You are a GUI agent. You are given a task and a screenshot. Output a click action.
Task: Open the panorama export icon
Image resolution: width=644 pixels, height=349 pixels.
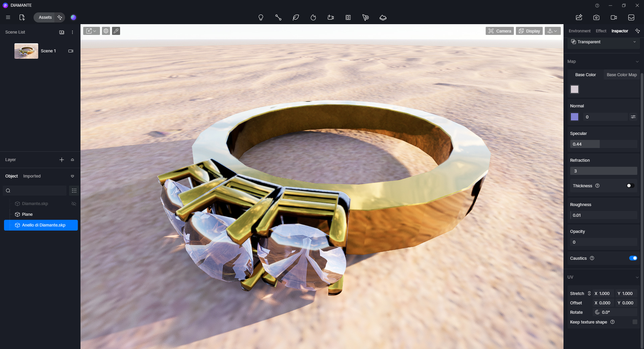click(631, 17)
